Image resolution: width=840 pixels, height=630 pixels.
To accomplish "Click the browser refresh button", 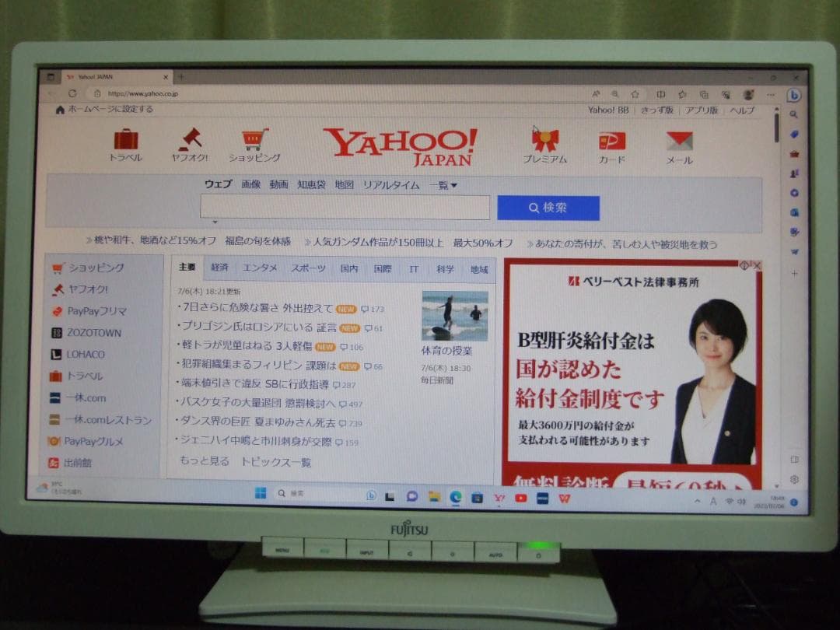I will click(72, 93).
